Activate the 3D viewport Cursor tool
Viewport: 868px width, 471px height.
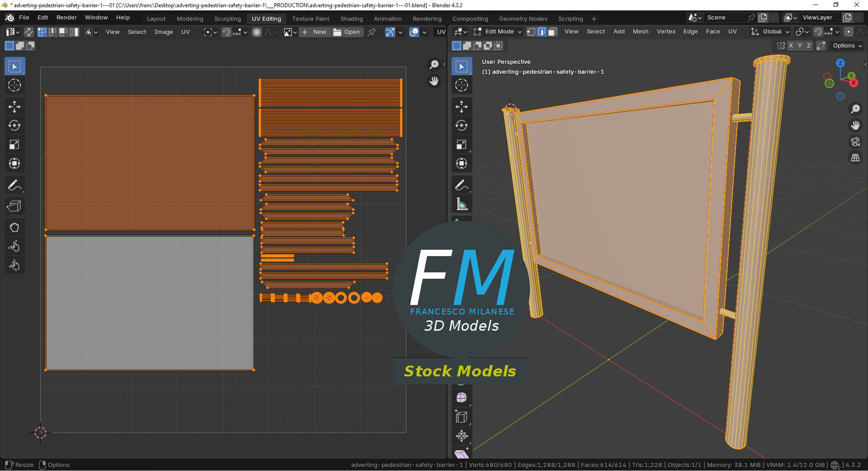(x=462, y=85)
